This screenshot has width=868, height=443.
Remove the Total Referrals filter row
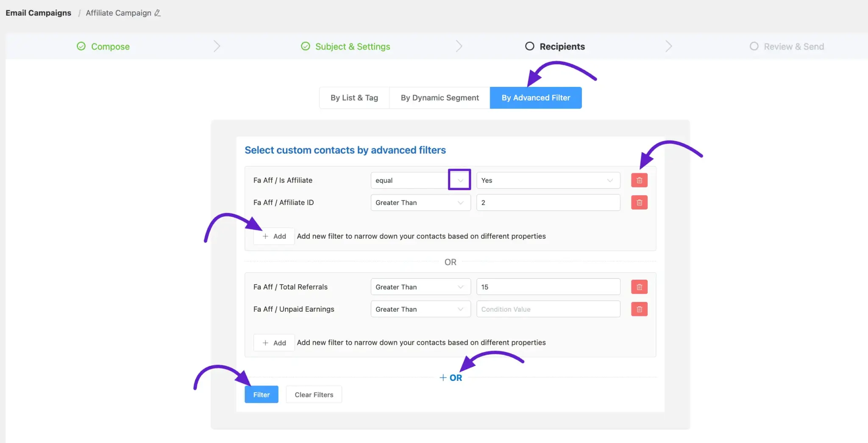(x=639, y=287)
